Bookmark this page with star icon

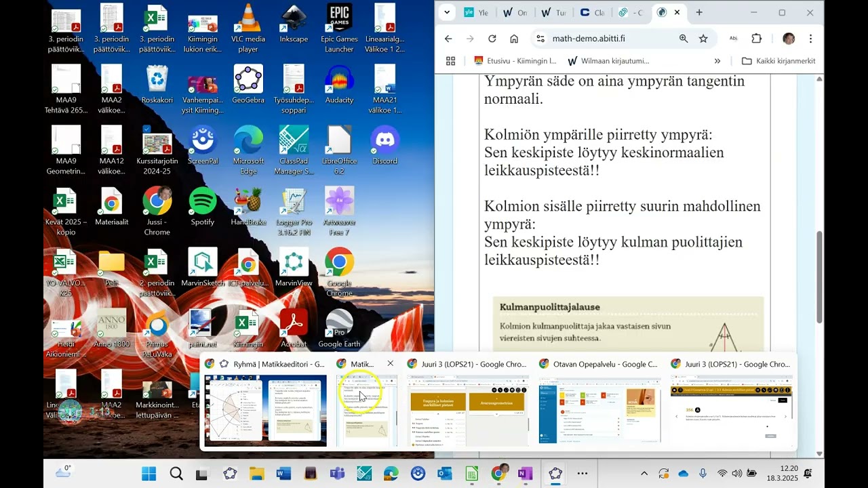[703, 39]
